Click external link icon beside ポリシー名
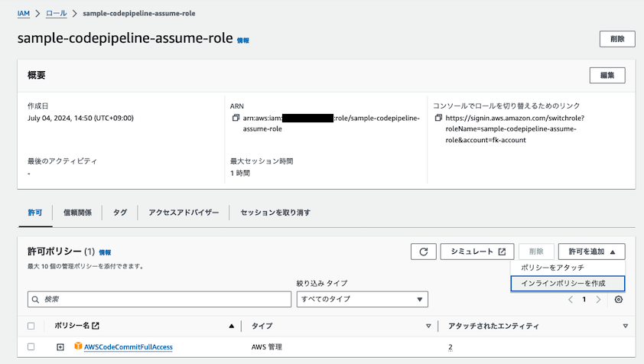The height and width of the screenshot is (364, 644). [x=96, y=327]
